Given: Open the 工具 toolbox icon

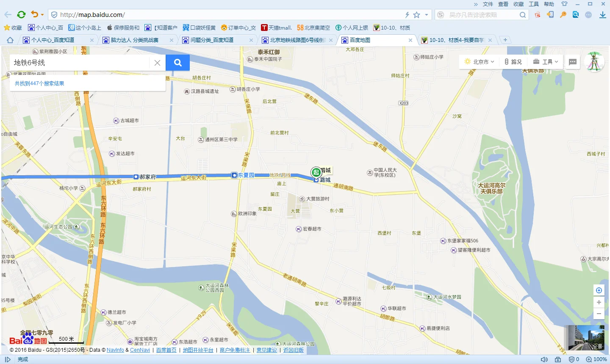Looking at the screenshot, I should (x=536, y=62).
